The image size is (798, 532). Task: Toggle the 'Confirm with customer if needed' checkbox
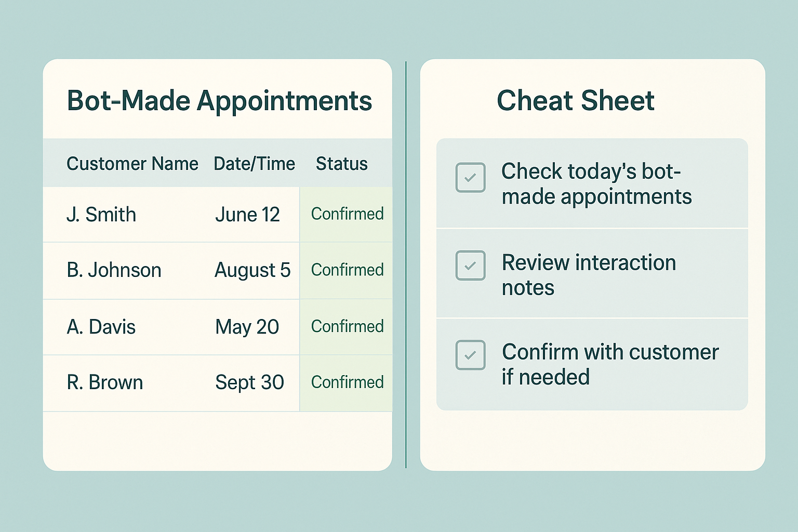tap(470, 355)
